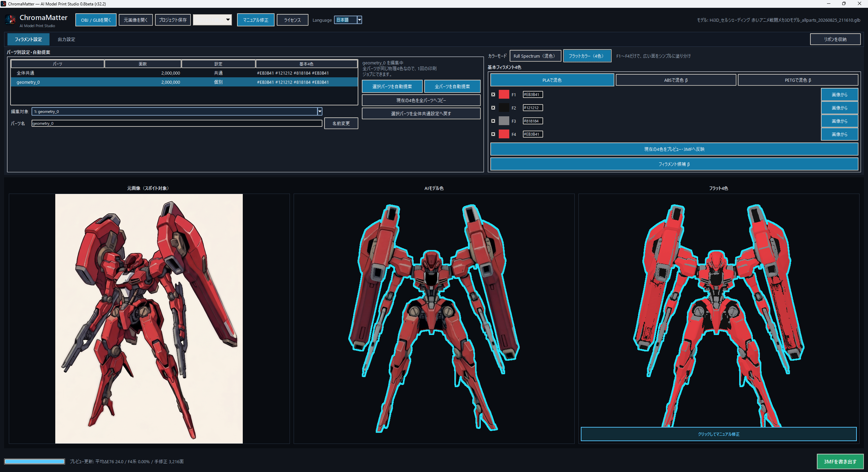The image size is (868, 472).
Task: Toggle the F1 filament checkbox
Action: 493,95
